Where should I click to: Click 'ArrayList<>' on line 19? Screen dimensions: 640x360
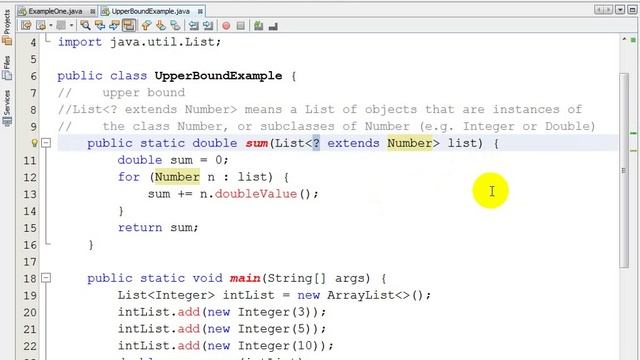tap(368, 295)
